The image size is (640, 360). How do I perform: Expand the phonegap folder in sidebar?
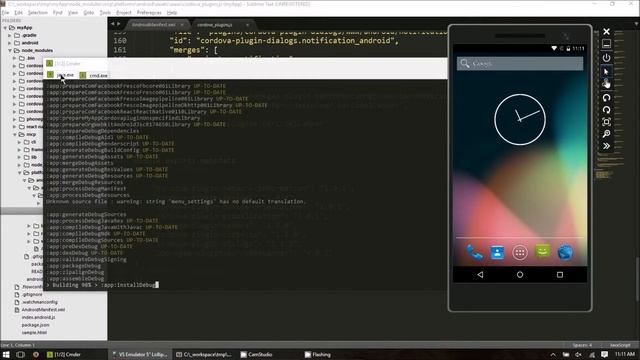15,119
